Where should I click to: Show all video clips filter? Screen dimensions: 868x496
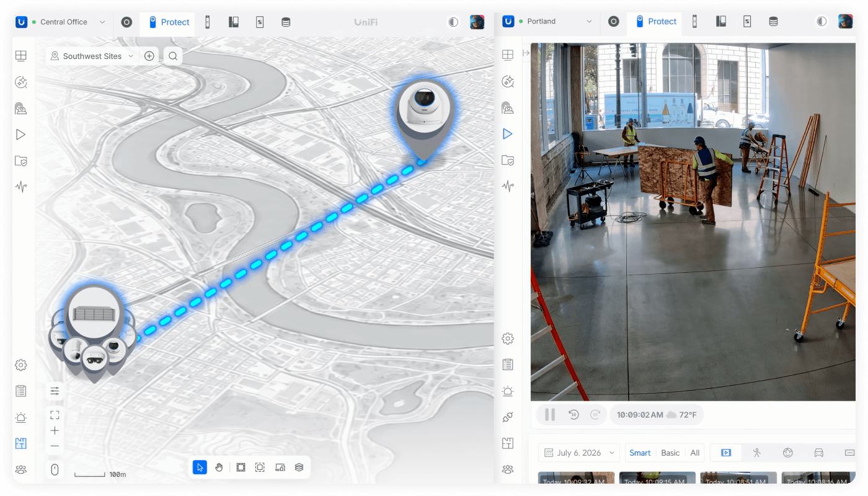pos(726,453)
